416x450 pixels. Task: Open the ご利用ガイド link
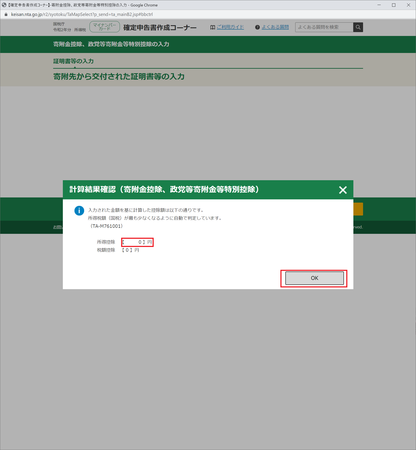coord(230,27)
